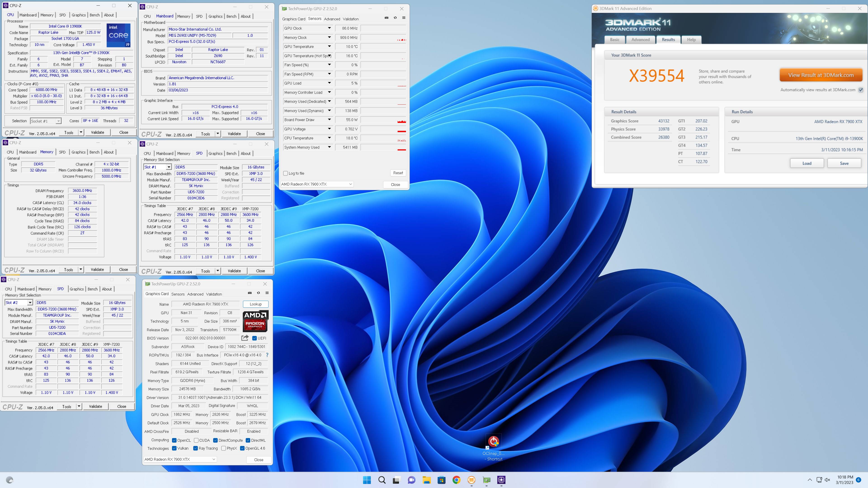Open Advanced tab in GPU-Z Graphics Card window
This screenshot has height=488, width=868.
195,294
